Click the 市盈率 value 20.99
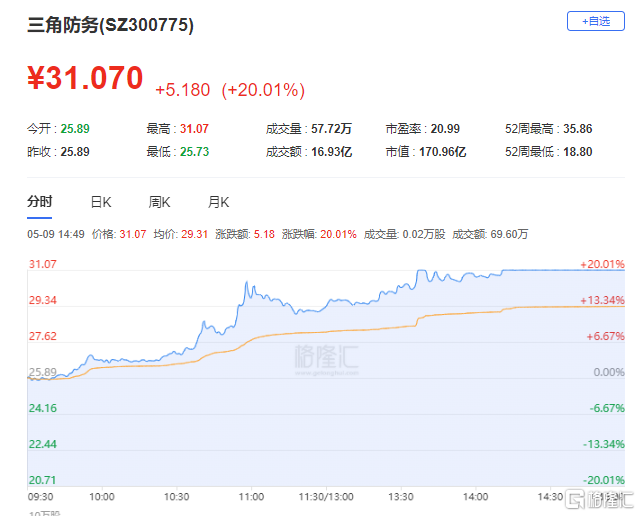The width and height of the screenshot is (640, 516). (x=445, y=129)
